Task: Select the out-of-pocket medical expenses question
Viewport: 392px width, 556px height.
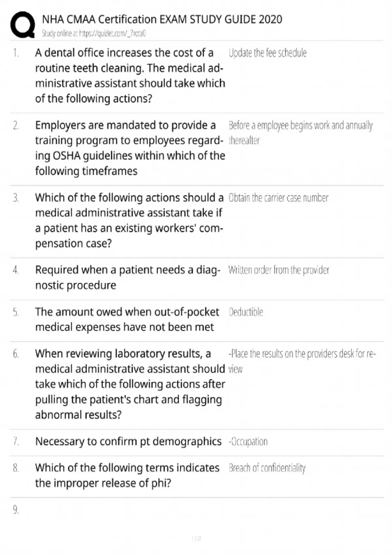Action: click(x=127, y=319)
